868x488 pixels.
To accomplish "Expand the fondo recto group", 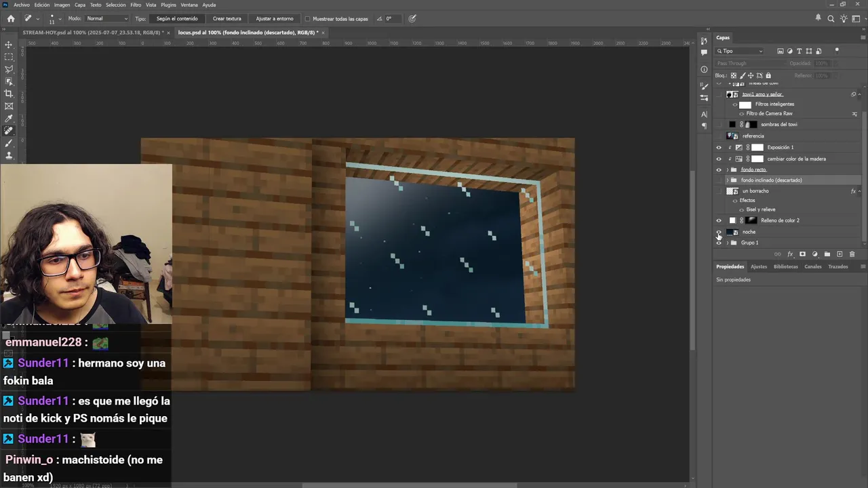I will pyautogui.click(x=728, y=169).
